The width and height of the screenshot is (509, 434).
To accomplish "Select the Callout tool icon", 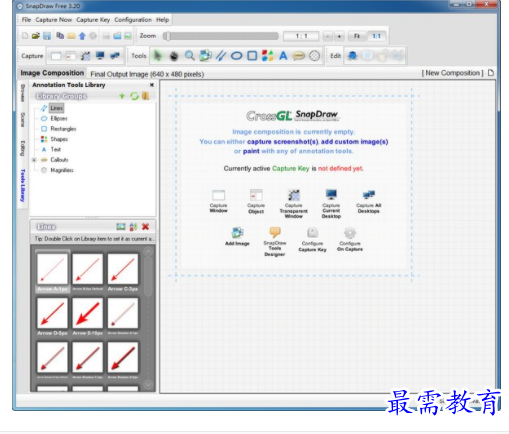I will coord(299,56).
